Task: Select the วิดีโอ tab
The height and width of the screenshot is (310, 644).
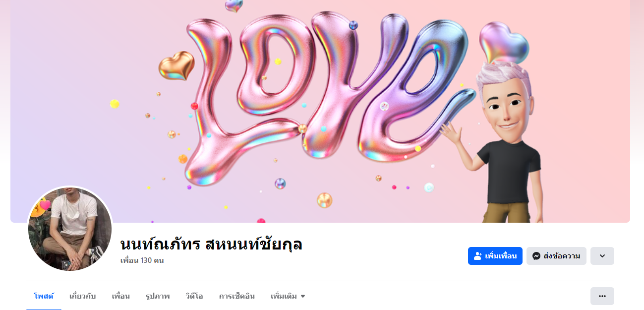Action: [x=194, y=296]
